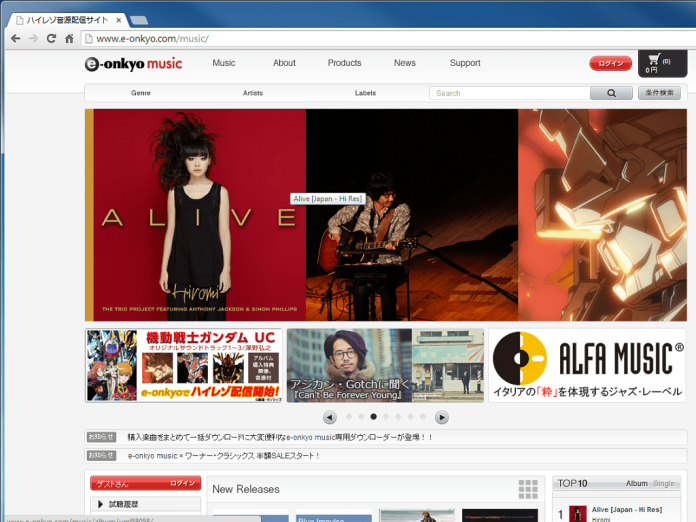Select the sixth carousel dot
The width and height of the screenshot is (696, 522).
[x=411, y=417]
